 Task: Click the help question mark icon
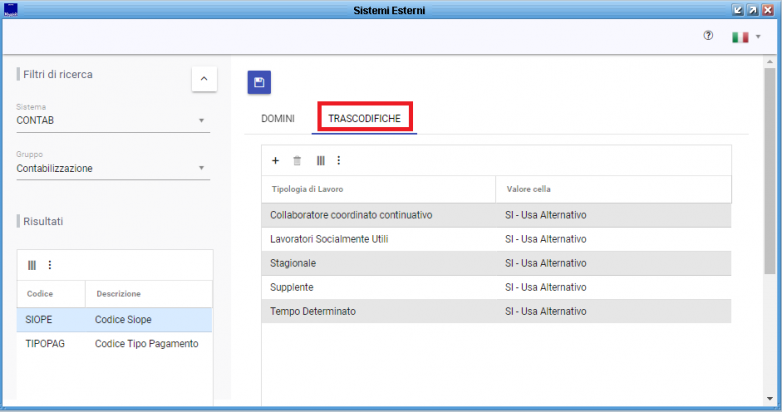click(x=708, y=35)
